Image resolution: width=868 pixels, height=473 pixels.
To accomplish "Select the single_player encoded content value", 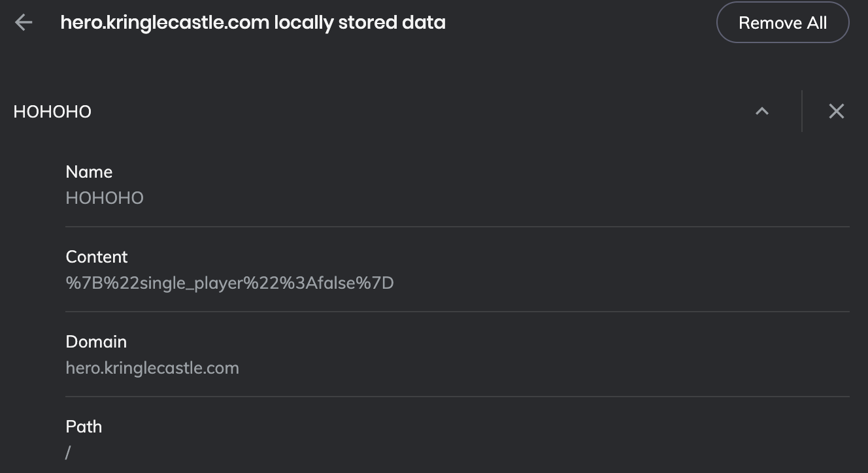I will [x=229, y=283].
